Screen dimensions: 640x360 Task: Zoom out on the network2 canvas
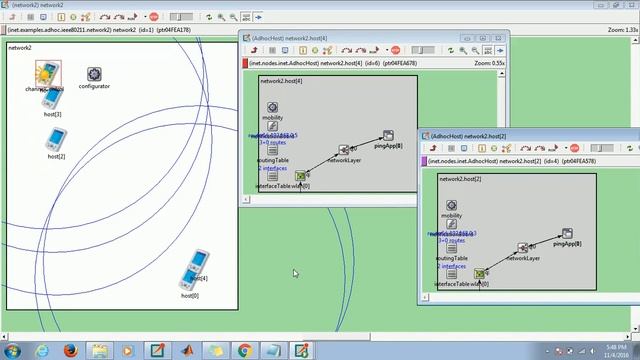(x=233, y=17)
